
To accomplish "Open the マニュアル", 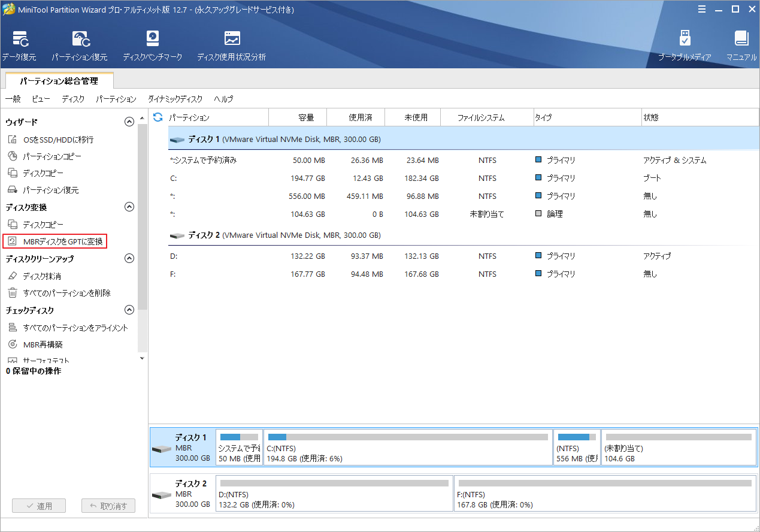I will [x=741, y=46].
